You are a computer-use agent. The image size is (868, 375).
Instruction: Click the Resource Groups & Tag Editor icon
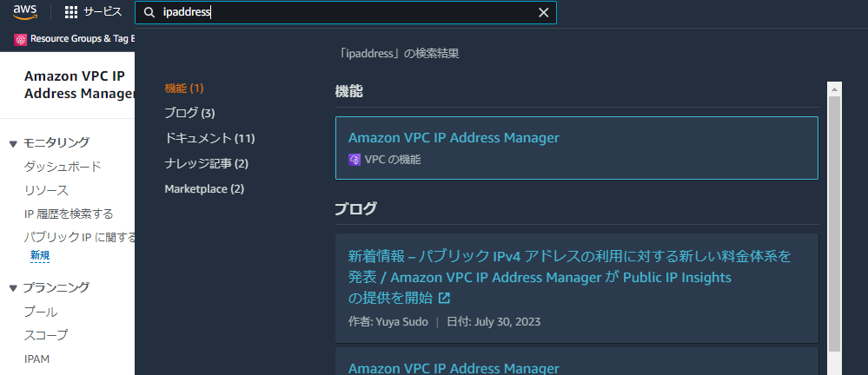coord(21,40)
